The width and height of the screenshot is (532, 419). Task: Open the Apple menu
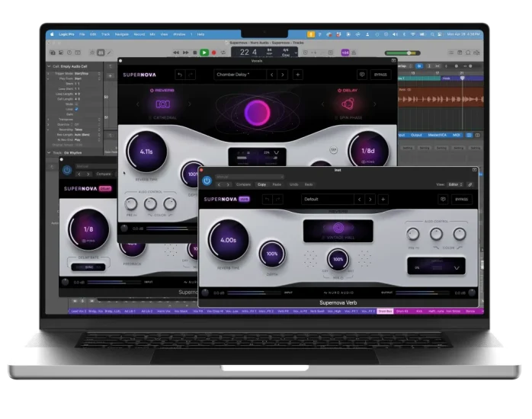[52, 34]
